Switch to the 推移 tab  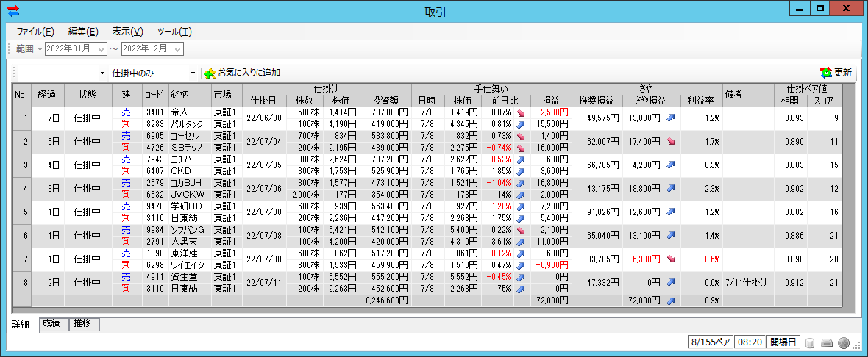[x=84, y=324]
